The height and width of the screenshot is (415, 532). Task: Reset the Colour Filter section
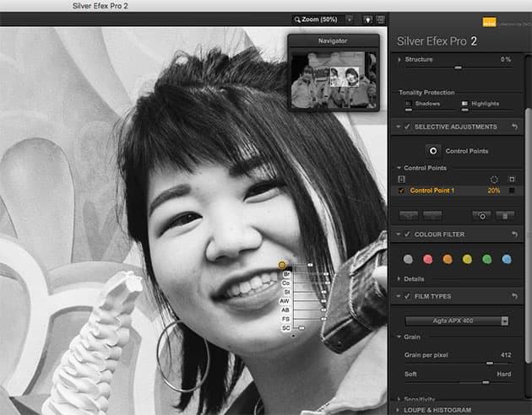tap(515, 234)
